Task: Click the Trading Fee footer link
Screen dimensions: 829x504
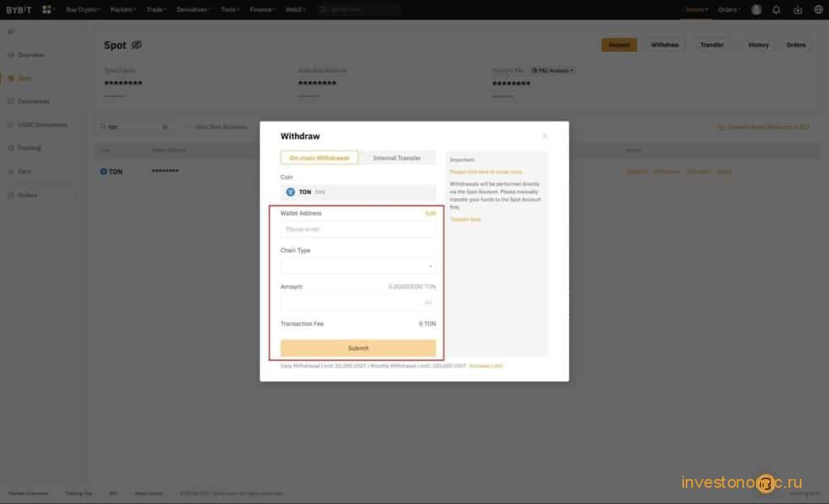Action: pos(79,493)
